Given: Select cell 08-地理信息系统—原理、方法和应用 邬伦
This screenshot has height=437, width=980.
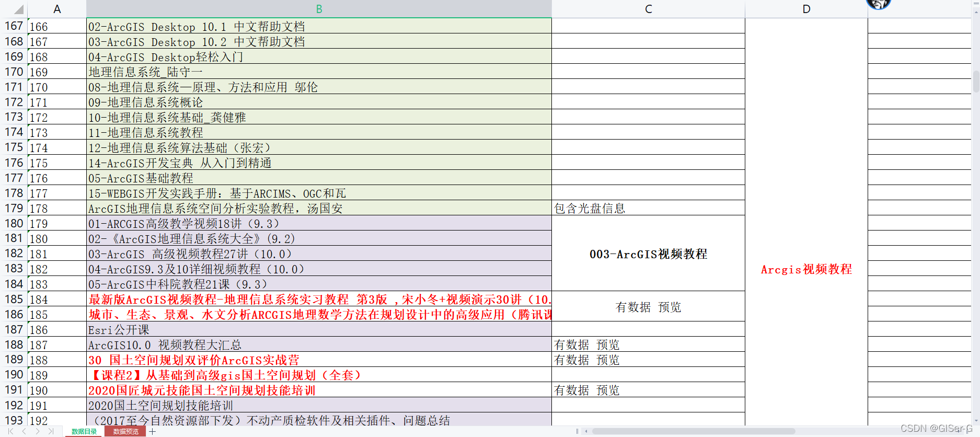Looking at the screenshot, I should pos(319,87).
